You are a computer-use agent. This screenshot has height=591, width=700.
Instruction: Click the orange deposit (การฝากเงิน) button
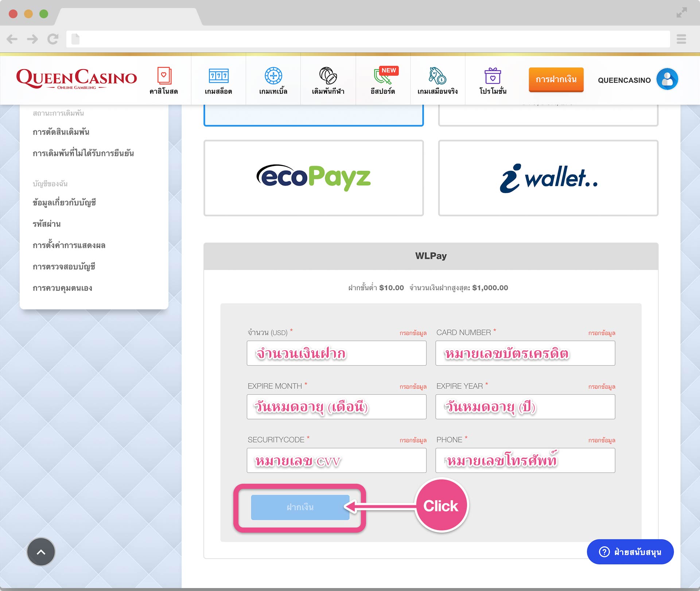pos(556,80)
